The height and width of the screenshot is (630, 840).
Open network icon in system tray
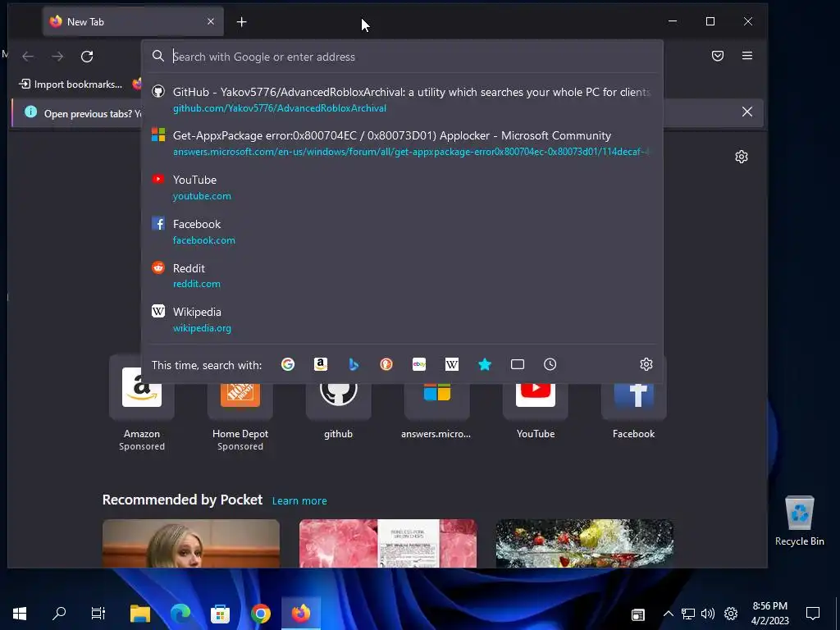pyautogui.click(x=688, y=614)
